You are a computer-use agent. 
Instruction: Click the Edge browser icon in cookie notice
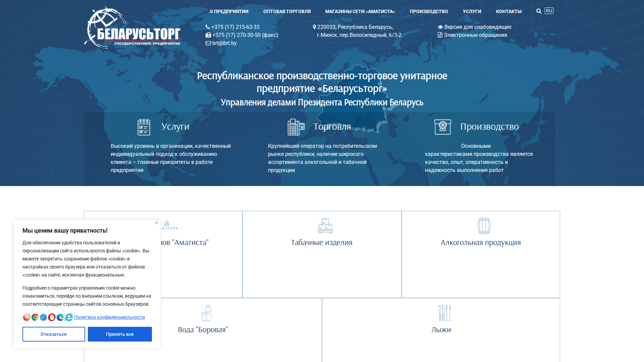pos(60,317)
